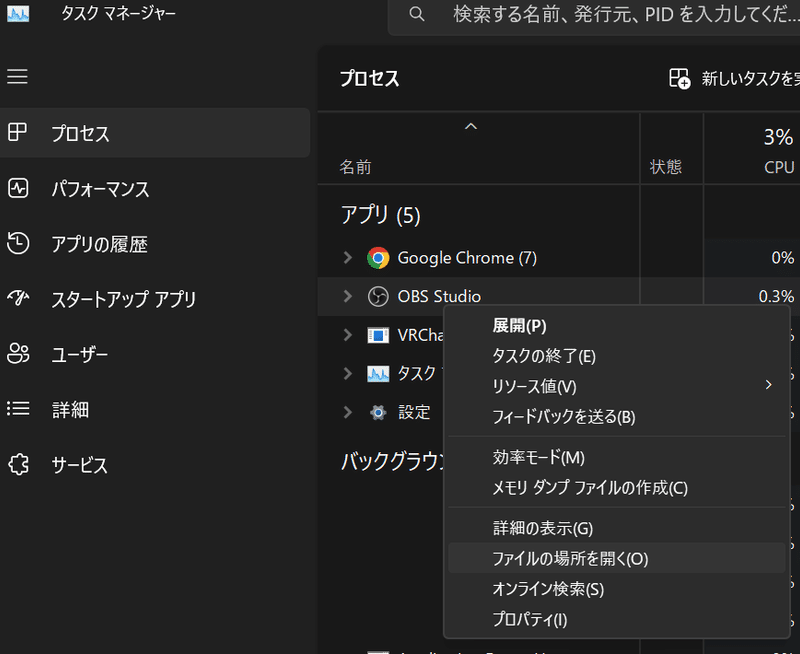Select the Google Chrome (7) row
Screen dimensions: 800x654
[559, 258]
